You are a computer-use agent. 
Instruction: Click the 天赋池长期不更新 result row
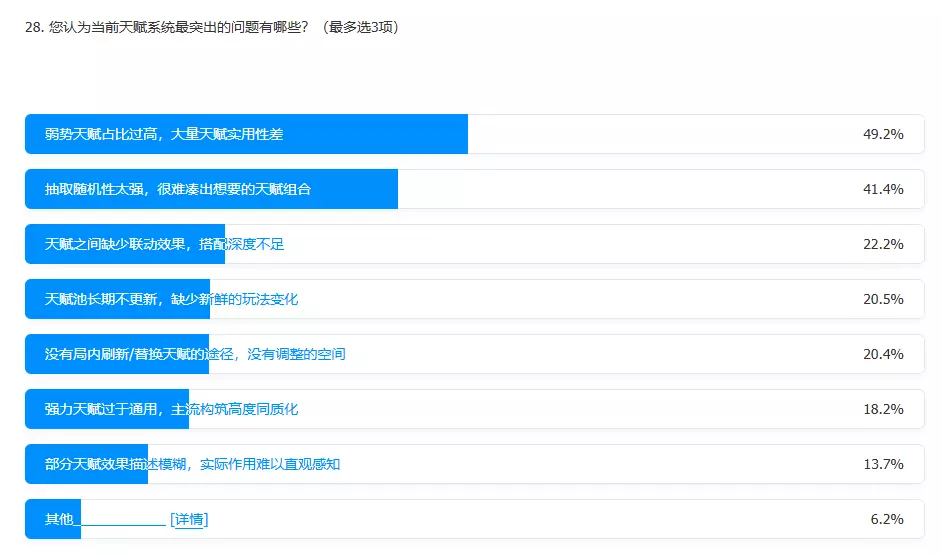point(474,299)
